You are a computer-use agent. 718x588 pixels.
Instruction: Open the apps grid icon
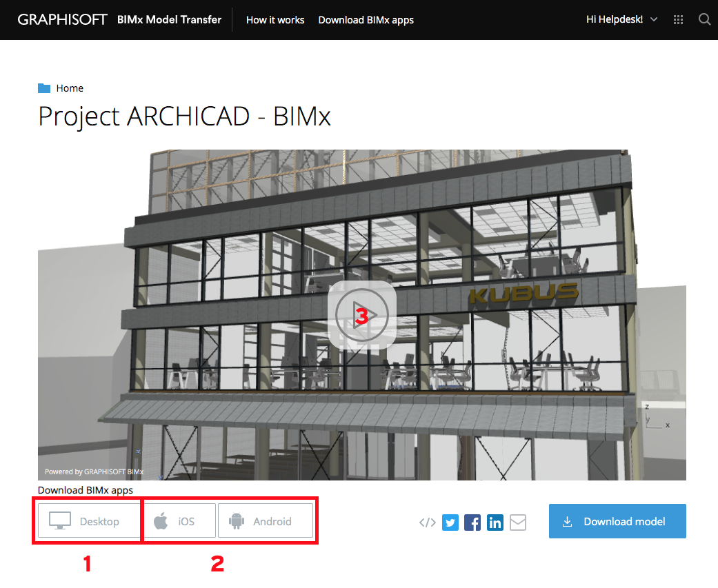click(678, 20)
